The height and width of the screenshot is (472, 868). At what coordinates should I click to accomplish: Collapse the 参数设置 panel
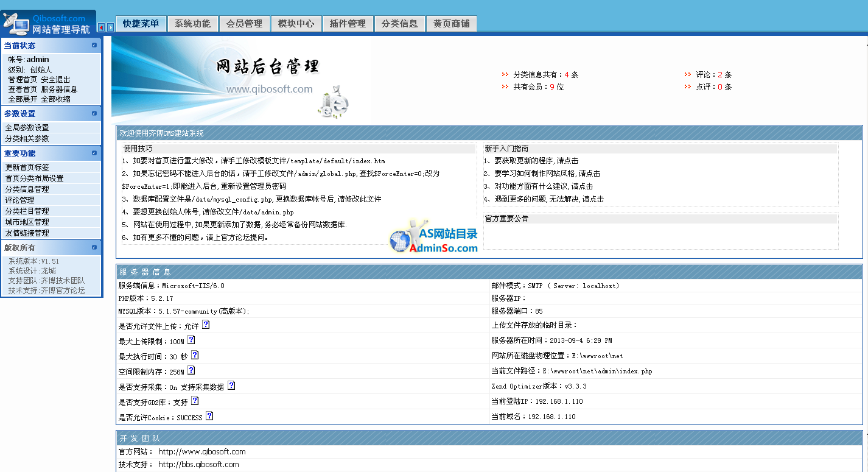[x=94, y=113]
